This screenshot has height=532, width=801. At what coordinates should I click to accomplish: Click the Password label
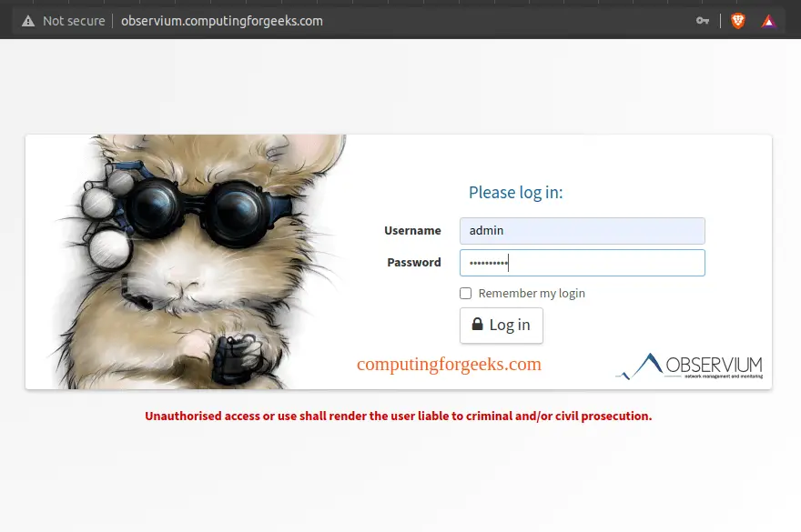[x=414, y=263]
